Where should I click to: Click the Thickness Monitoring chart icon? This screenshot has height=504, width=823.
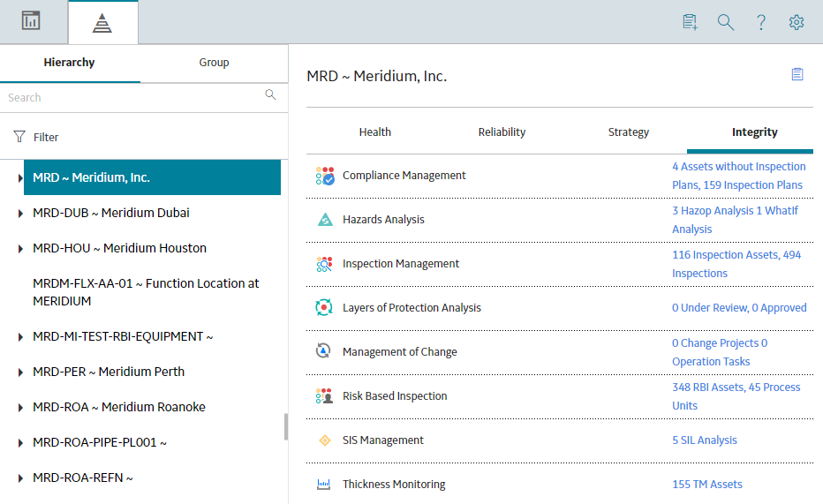coord(324,484)
